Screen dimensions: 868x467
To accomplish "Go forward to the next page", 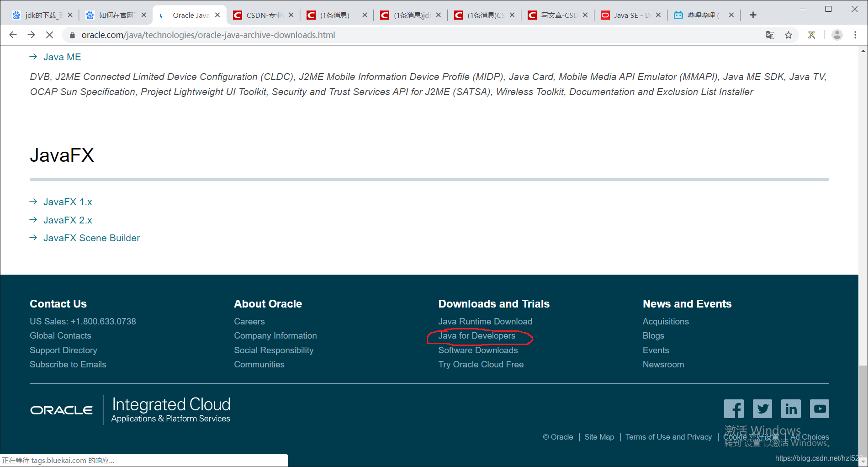I will [x=31, y=35].
